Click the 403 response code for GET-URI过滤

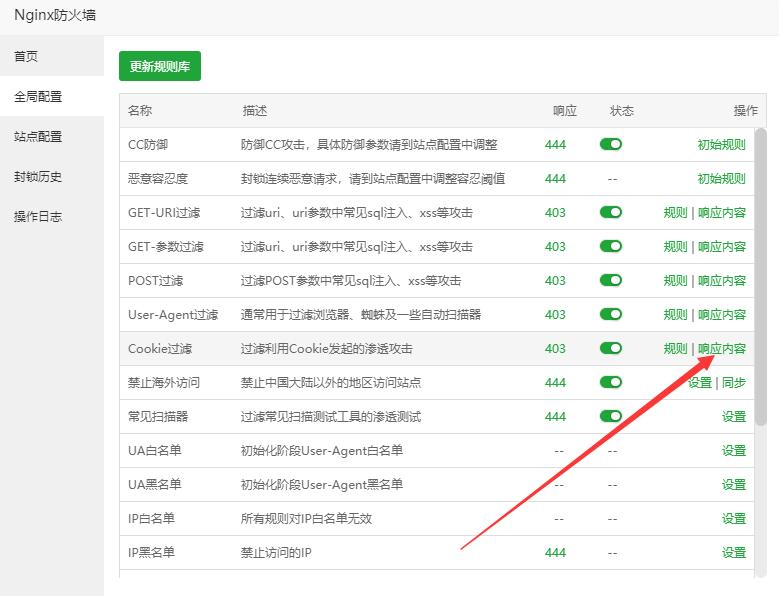coord(555,213)
